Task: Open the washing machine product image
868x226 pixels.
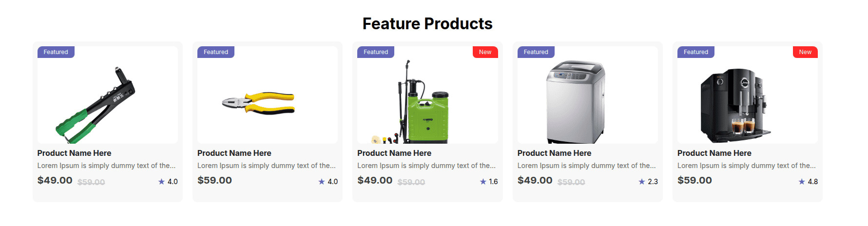Action: [576, 102]
